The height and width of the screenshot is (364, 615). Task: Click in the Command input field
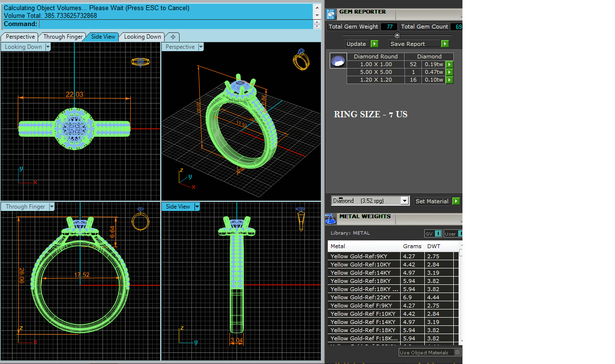(179, 24)
